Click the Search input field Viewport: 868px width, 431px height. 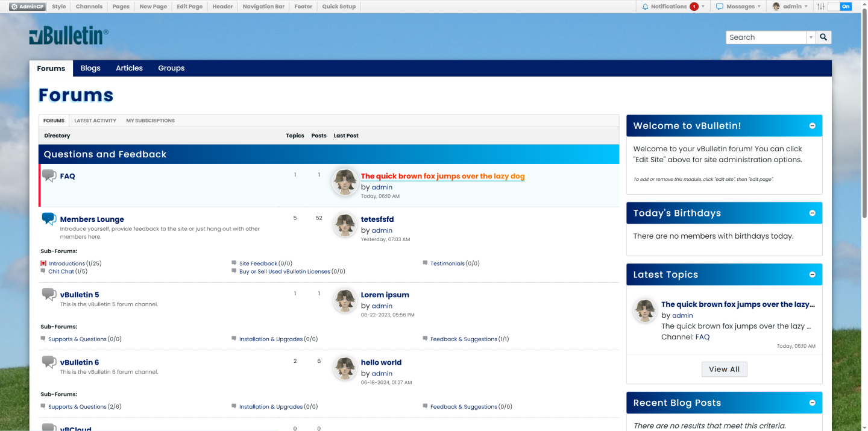[766, 37]
